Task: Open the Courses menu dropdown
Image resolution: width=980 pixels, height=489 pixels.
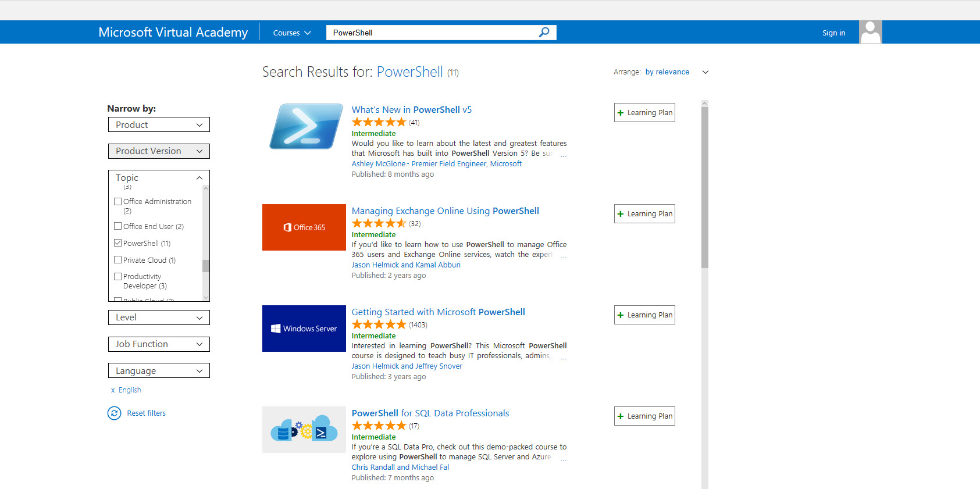Action: coord(292,33)
